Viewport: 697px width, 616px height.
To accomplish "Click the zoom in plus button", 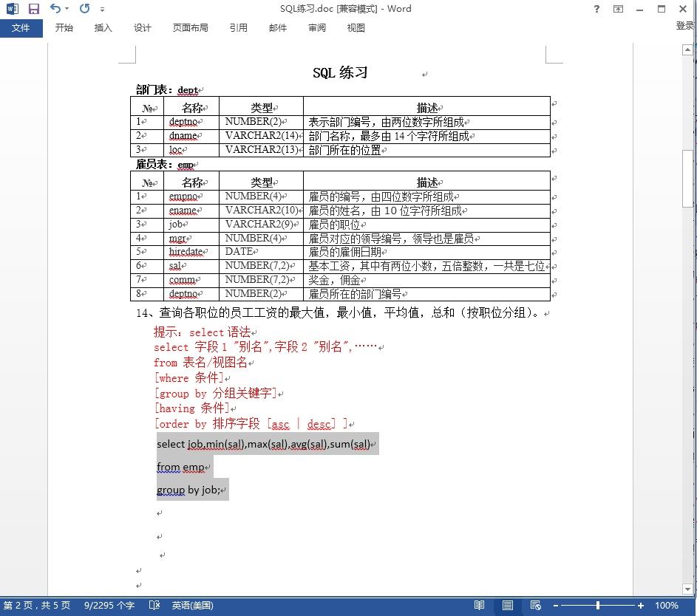I will click(x=641, y=606).
